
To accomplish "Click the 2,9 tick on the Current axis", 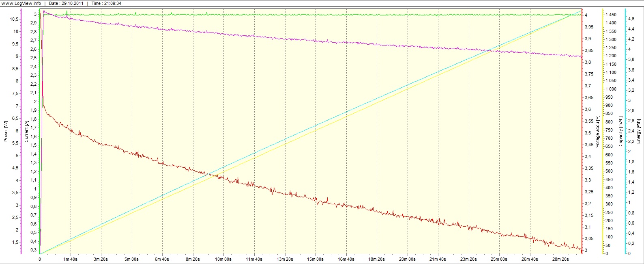I will click(33, 23).
